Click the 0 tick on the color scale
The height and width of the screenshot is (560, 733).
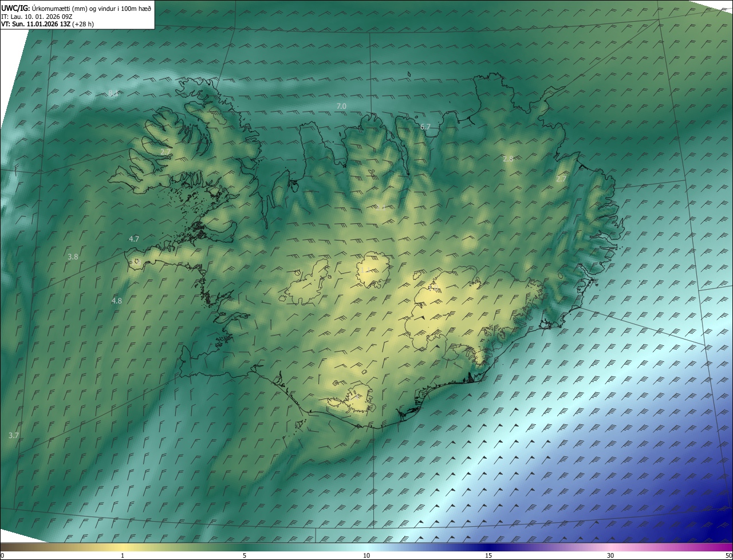2,556
